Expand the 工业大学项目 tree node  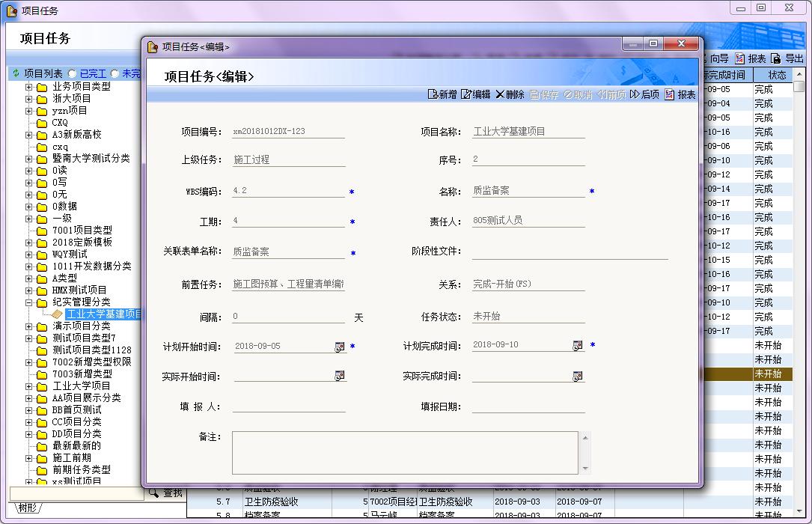(29, 386)
